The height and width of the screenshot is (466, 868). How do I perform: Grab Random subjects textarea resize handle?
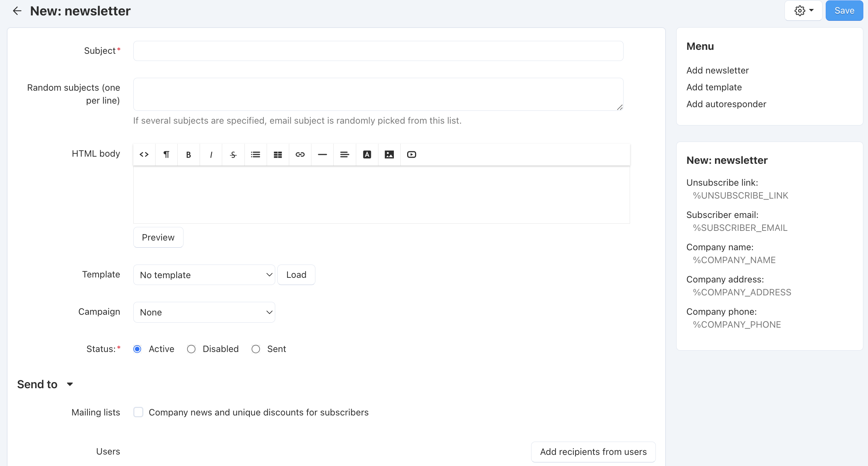[x=620, y=107]
